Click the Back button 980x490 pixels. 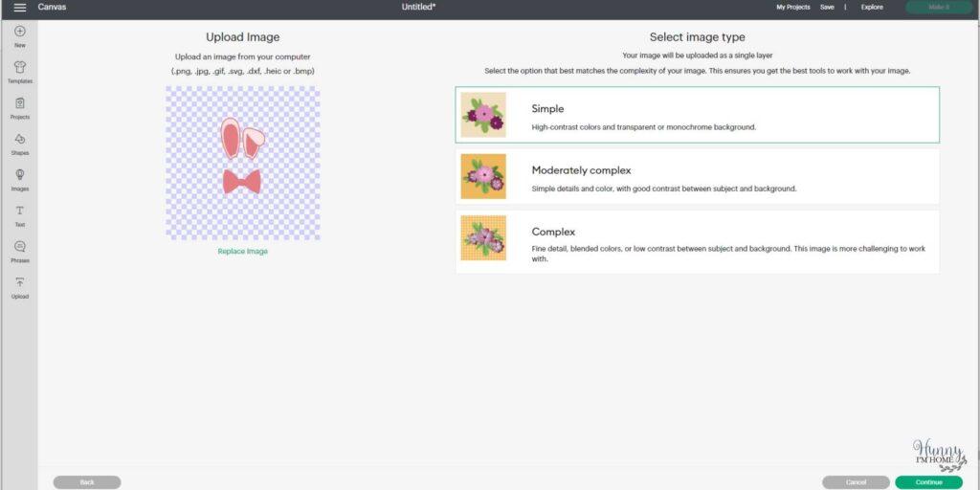[87, 482]
